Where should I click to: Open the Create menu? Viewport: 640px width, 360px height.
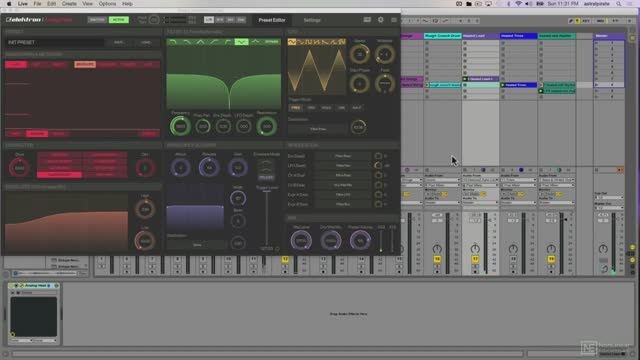tap(69, 4)
